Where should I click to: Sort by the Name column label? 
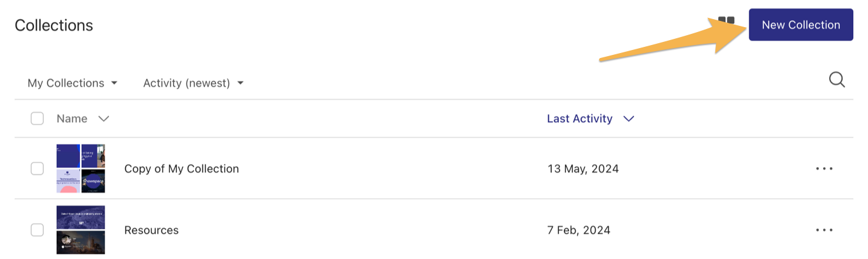click(x=72, y=118)
